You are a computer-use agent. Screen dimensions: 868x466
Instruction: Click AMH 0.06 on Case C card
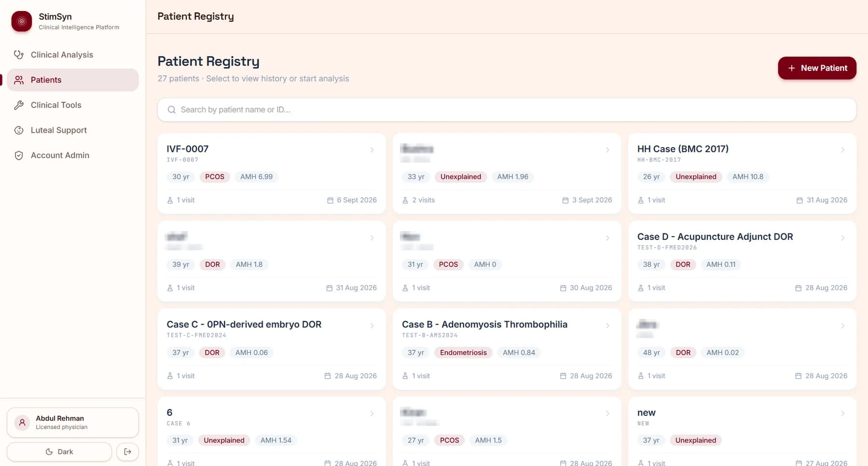[x=251, y=353]
